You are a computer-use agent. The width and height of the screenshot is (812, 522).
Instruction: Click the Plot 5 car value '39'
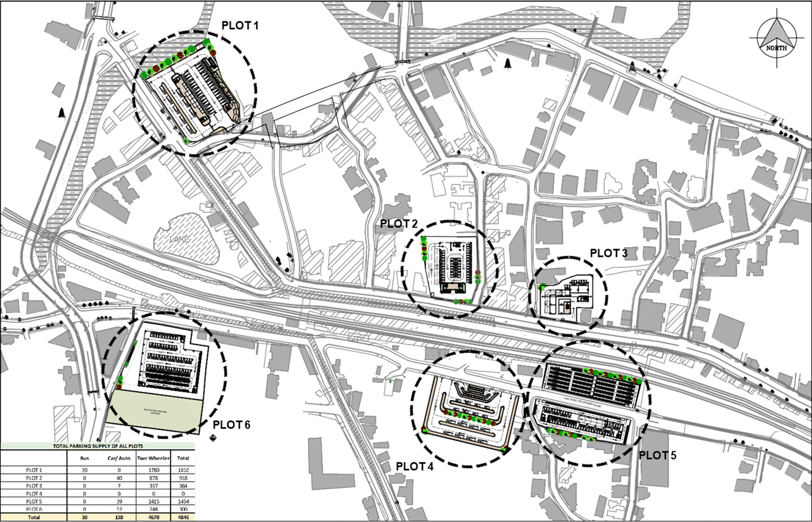pyautogui.click(x=119, y=501)
